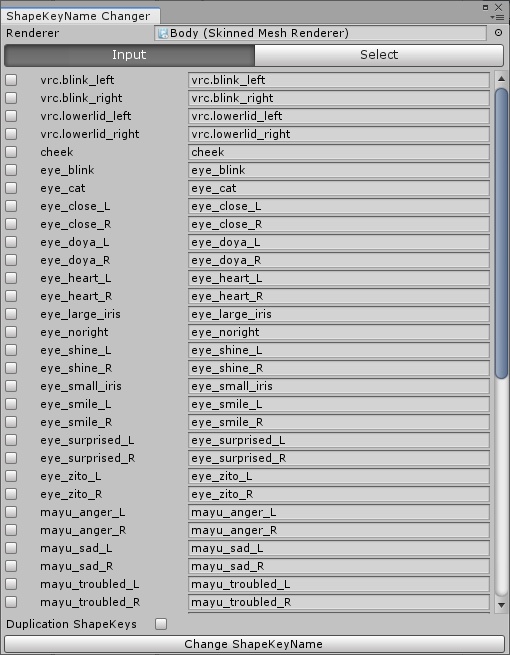Edit the eye_shine_R name field

click(339, 368)
